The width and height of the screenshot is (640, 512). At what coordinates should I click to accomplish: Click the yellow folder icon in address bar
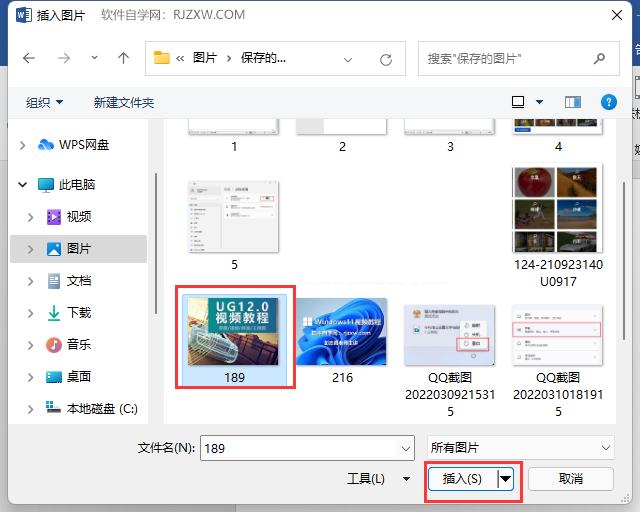click(x=162, y=58)
